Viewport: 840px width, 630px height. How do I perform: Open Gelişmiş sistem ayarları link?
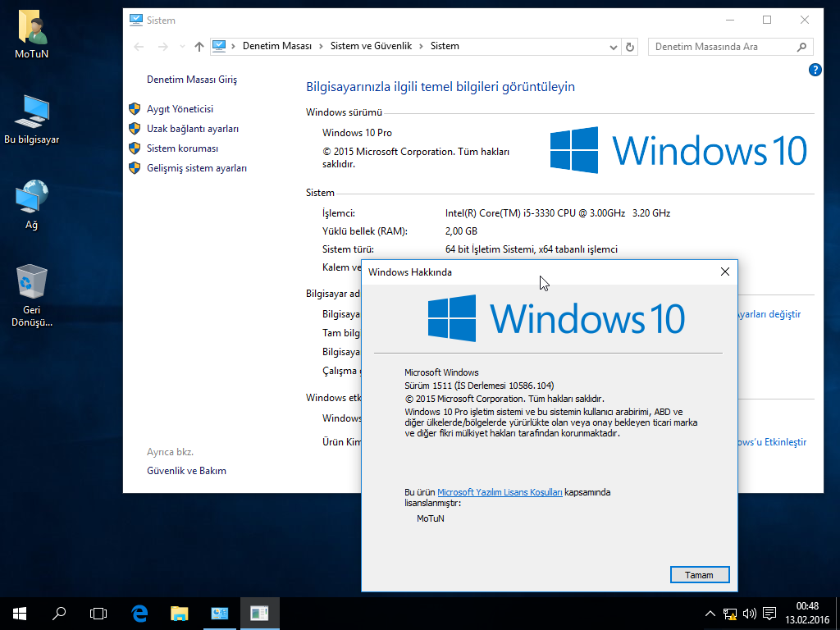pyautogui.click(x=197, y=168)
